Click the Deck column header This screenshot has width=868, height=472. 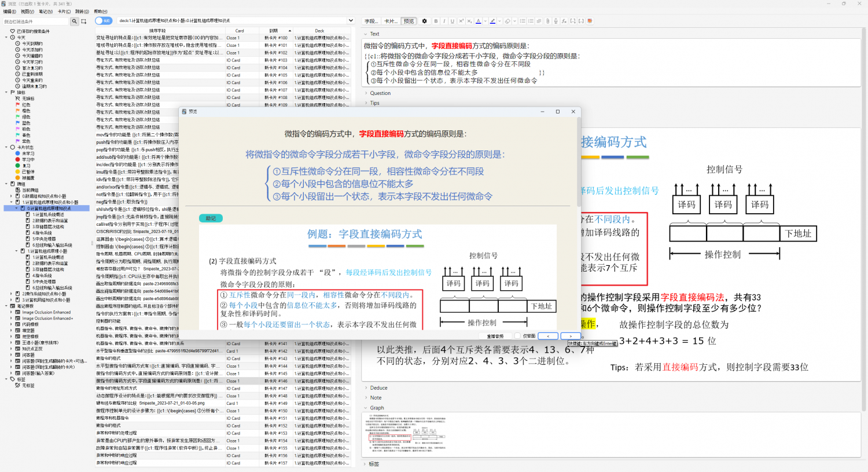tap(319, 31)
